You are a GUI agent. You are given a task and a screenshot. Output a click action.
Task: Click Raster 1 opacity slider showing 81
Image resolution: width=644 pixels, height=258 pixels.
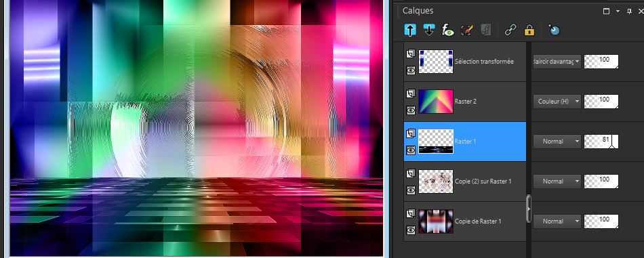pos(601,141)
